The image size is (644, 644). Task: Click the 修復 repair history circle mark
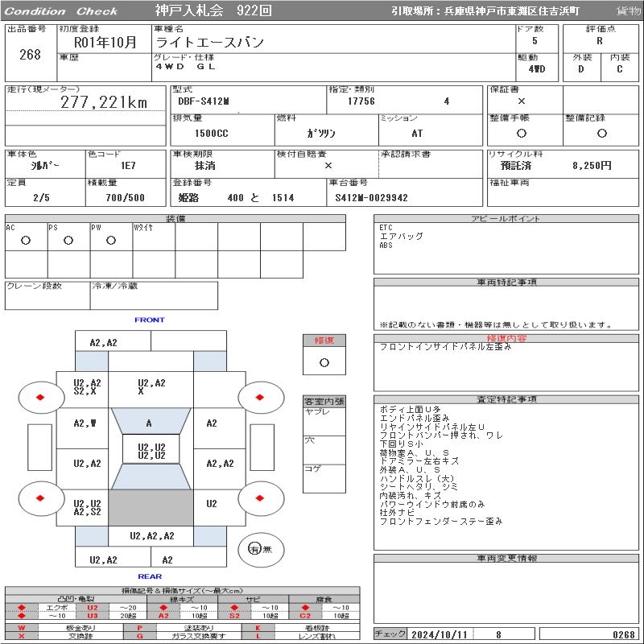tap(324, 362)
